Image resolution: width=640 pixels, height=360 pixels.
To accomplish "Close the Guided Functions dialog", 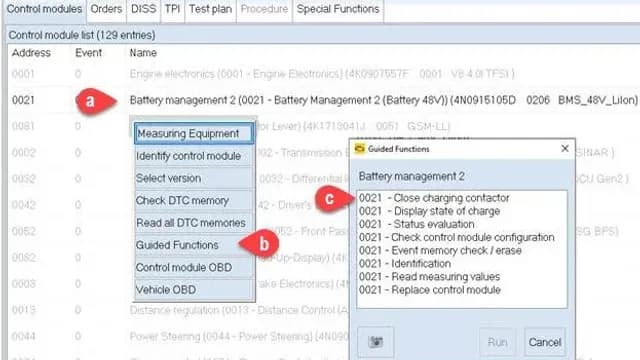I will click(x=565, y=149).
